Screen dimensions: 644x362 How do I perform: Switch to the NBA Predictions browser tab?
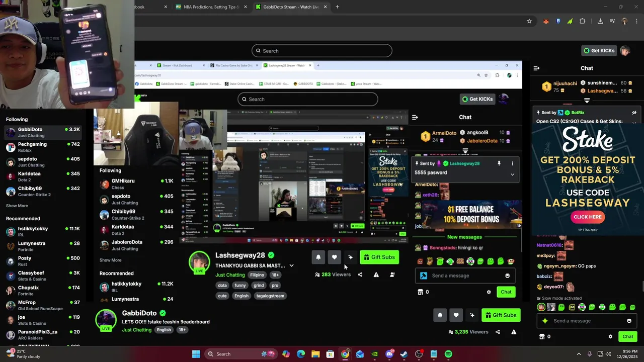tap(211, 7)
